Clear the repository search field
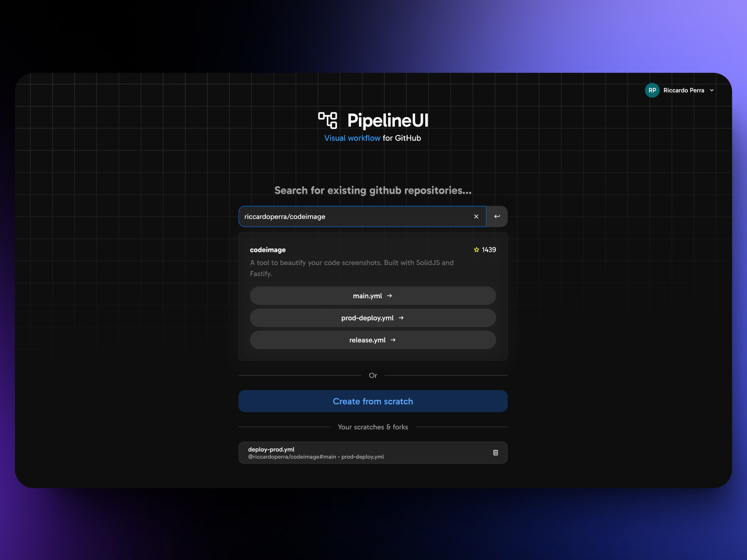The height and width of the screenshot is (560, 747). click(476, 217)
